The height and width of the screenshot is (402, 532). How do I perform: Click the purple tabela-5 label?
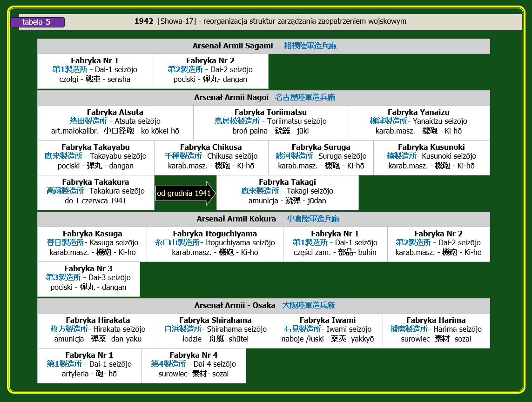click(37, 22)
